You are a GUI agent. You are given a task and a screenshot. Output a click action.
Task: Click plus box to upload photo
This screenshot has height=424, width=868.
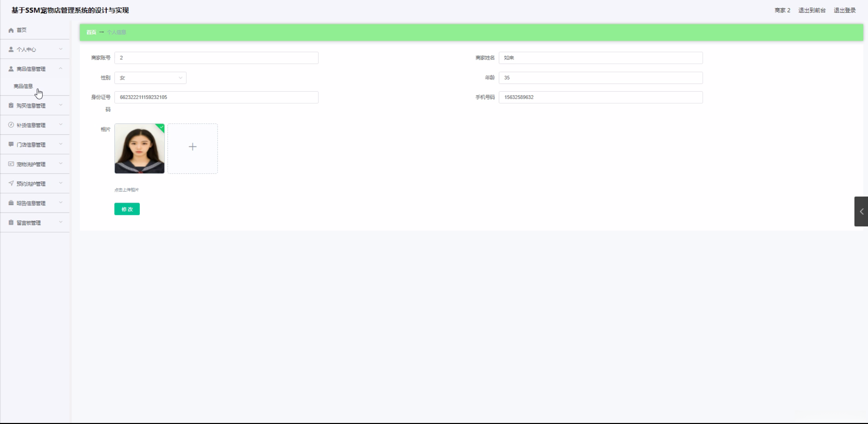[192, 148]
